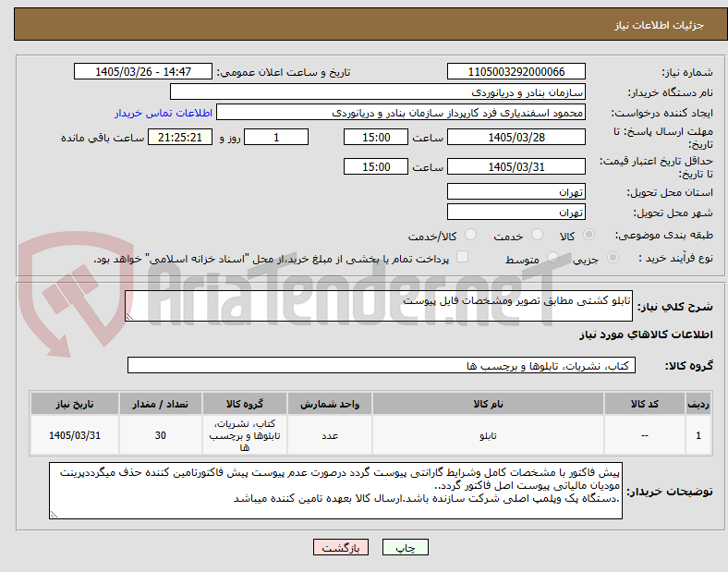Toggle the Islamic treasury payment checkbox

click(463, 257)
